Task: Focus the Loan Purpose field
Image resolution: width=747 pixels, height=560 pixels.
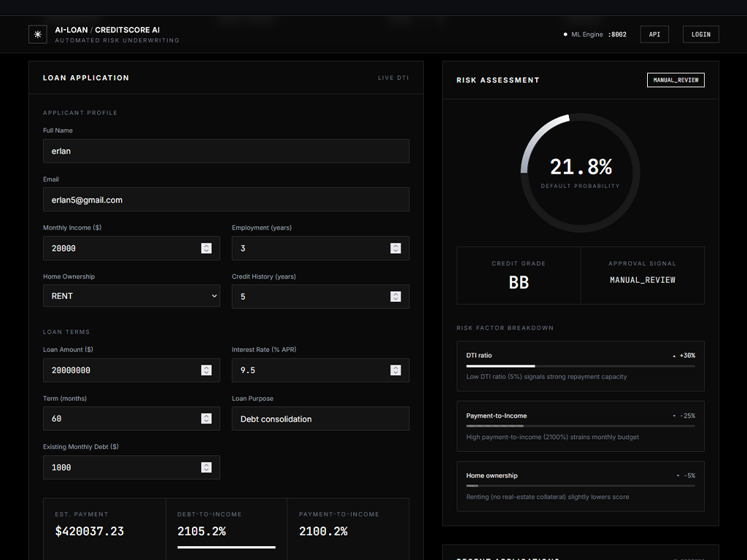Action: 321,419
